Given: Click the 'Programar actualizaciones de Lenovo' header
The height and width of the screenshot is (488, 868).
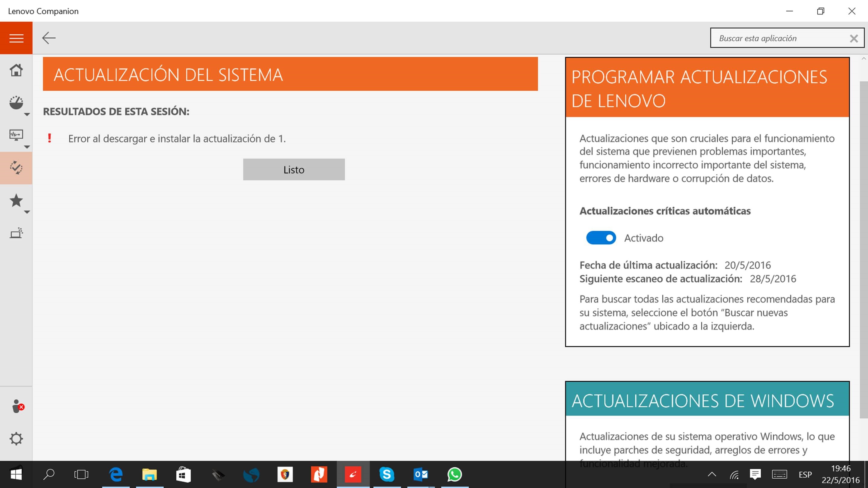Looking at the screenshot, I should click(707, 88).
